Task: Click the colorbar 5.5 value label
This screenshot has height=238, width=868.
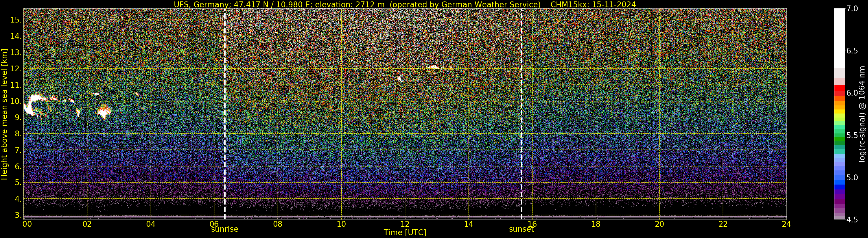Action: tap(852, 135)
